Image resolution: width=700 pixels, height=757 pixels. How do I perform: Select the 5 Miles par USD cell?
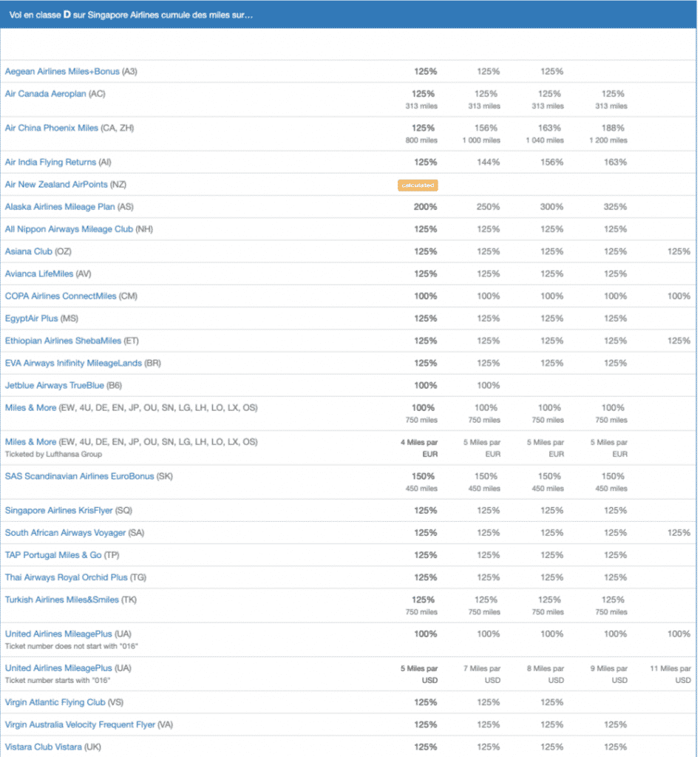pyautogui.click(x=419, y=674)
